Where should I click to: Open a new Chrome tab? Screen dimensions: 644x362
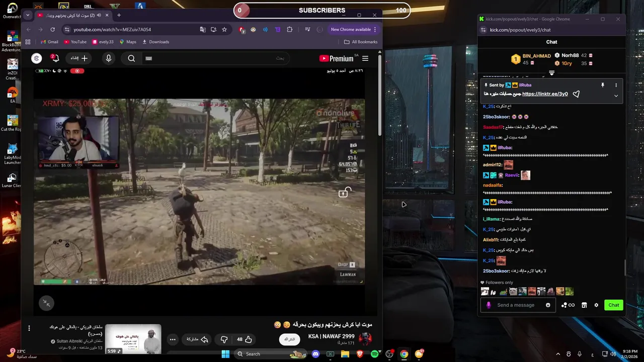click(x=119, y=15)
